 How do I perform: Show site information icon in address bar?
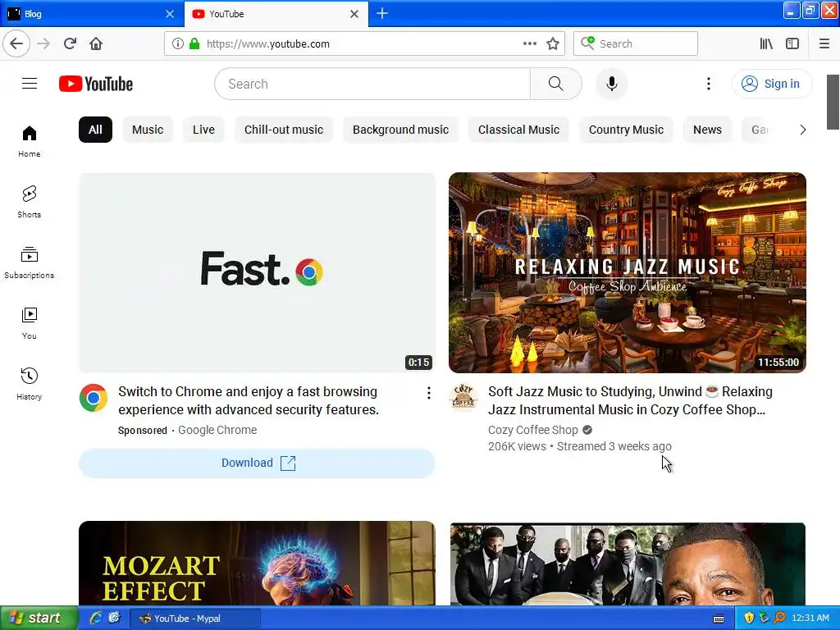tap(177, 43)
